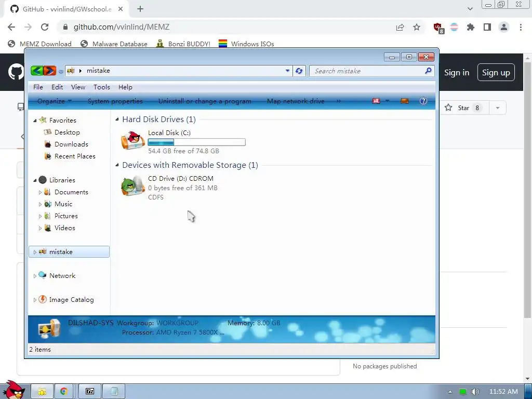Open the Organize dropdown
The height and width of the screenshot is (399, 532).
54,101
